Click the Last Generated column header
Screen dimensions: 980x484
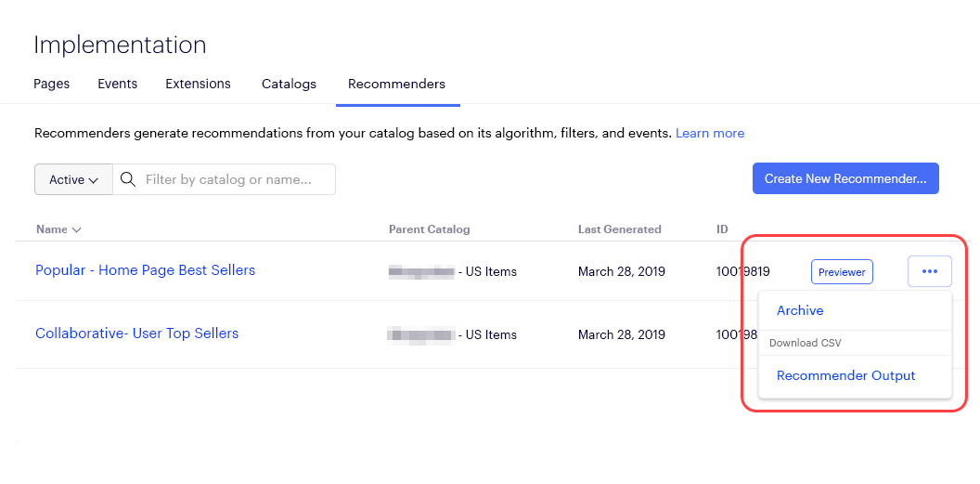point(619,229)
